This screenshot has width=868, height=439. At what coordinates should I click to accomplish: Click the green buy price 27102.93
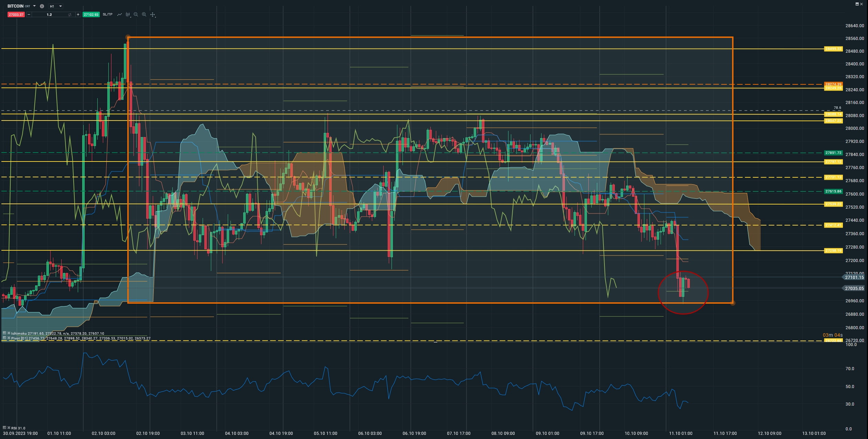(x=91, y=14)
